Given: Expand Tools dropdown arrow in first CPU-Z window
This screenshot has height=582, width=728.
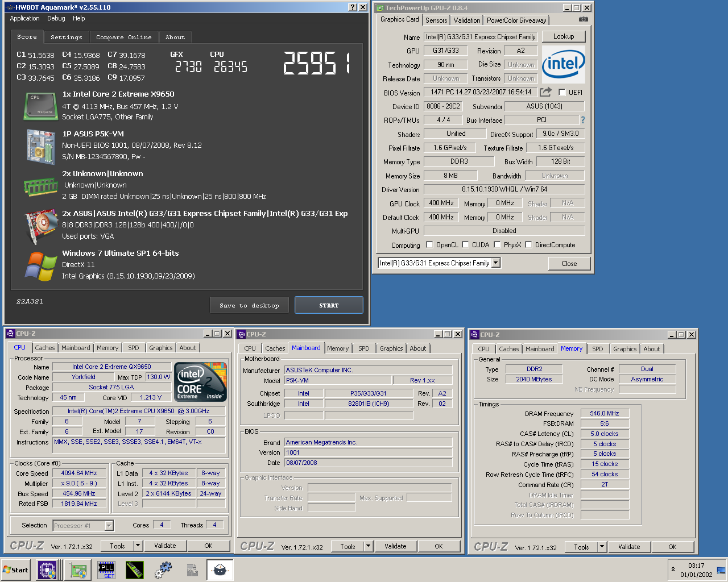Looking at the screenshot, I should 138,546.
